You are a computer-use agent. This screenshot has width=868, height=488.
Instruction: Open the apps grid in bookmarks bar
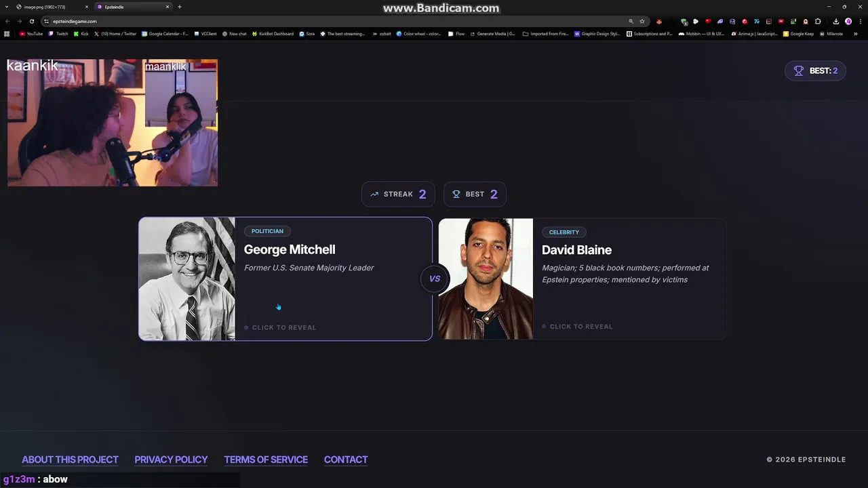(7, 33)
